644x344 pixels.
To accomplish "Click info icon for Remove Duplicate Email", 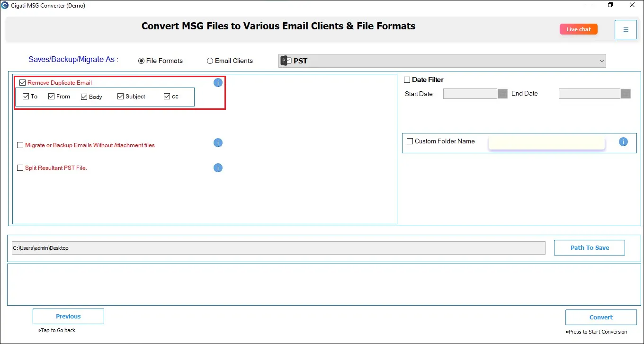I will [x=218, y=83].
